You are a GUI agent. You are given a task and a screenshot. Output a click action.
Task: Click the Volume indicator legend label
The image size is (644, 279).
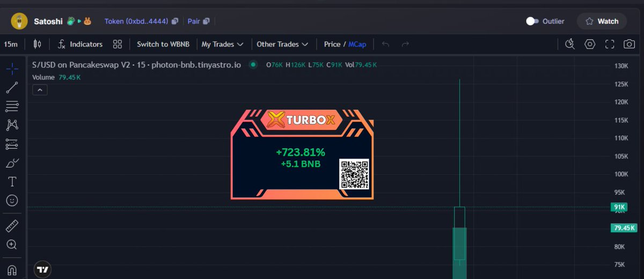coord(43,77)
